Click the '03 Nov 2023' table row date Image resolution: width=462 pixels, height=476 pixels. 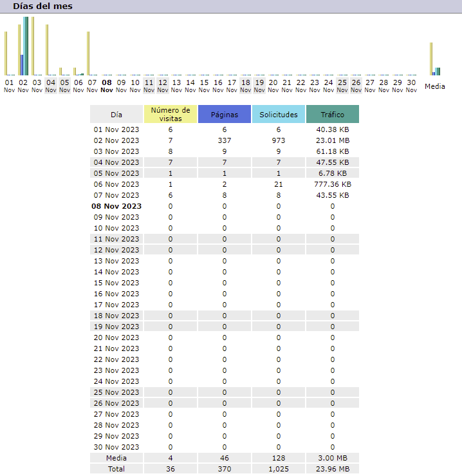[x=116, y=151]
